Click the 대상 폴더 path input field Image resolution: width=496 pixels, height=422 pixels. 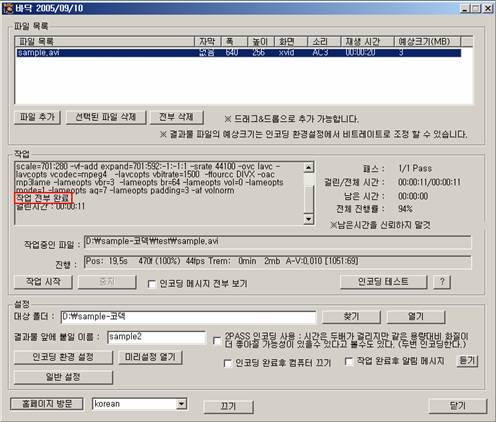click(188, 317)
